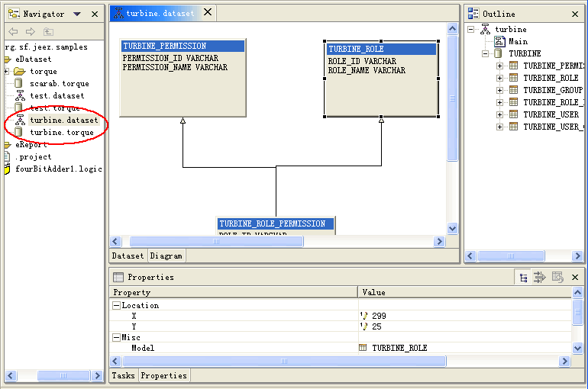The image size is (588, 389).
Task: Select turbine.dataset in the Navigator
Action: tap(64, 121)
